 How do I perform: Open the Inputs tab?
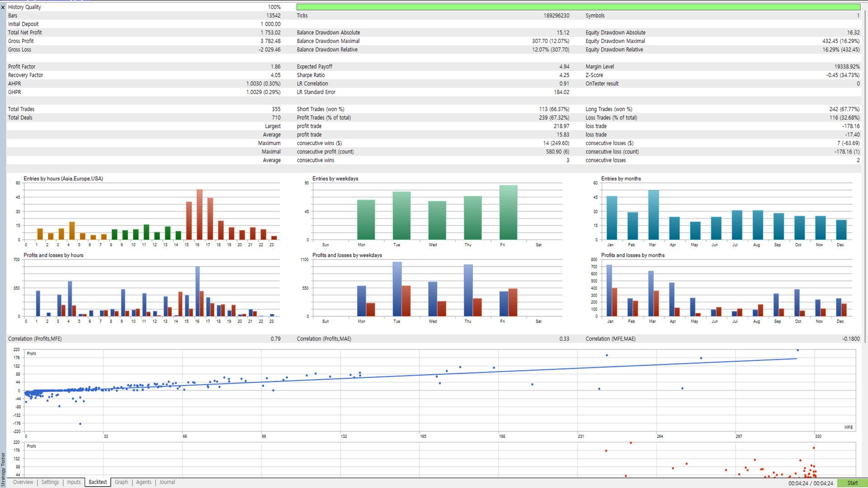74,482
